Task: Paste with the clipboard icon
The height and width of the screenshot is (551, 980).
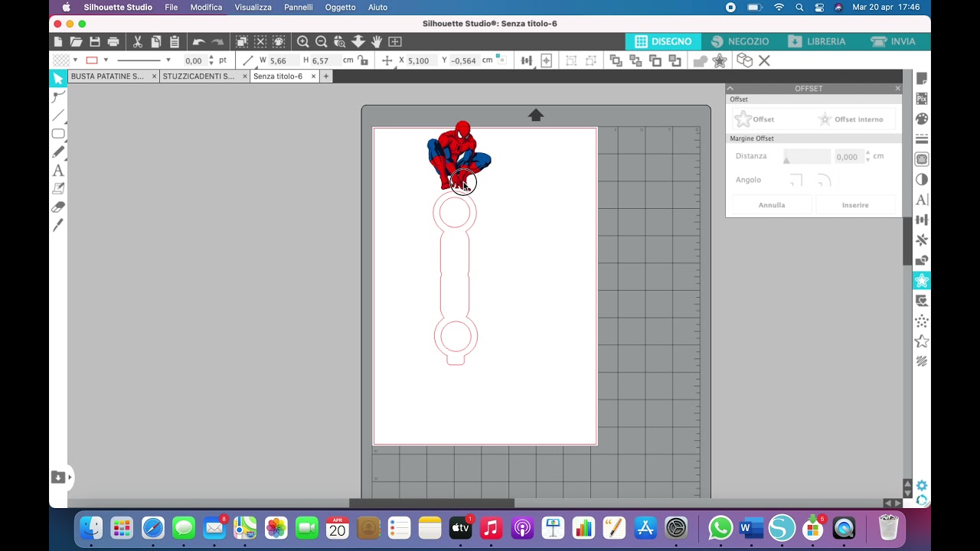Action: (x=175, y=41)
